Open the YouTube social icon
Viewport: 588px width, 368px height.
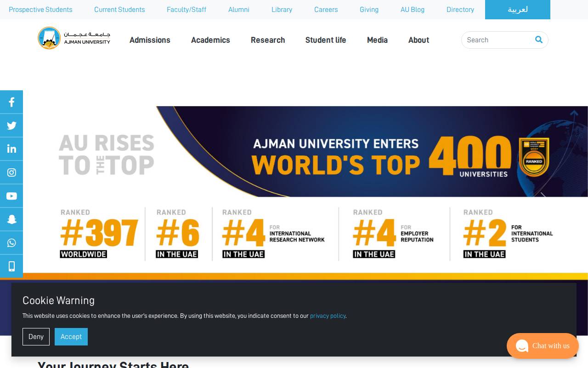point(11,196)
